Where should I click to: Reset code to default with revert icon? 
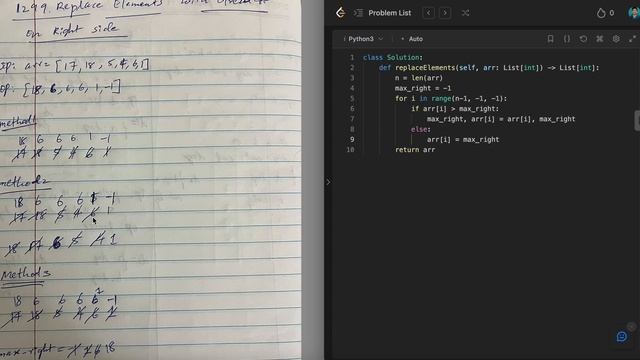coord(583,39)
